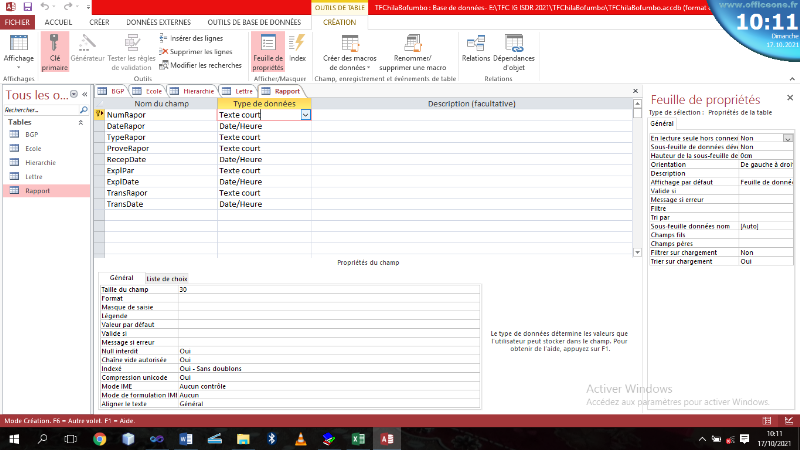Click the Save icon in quick access toolbar

click(27, 7)
